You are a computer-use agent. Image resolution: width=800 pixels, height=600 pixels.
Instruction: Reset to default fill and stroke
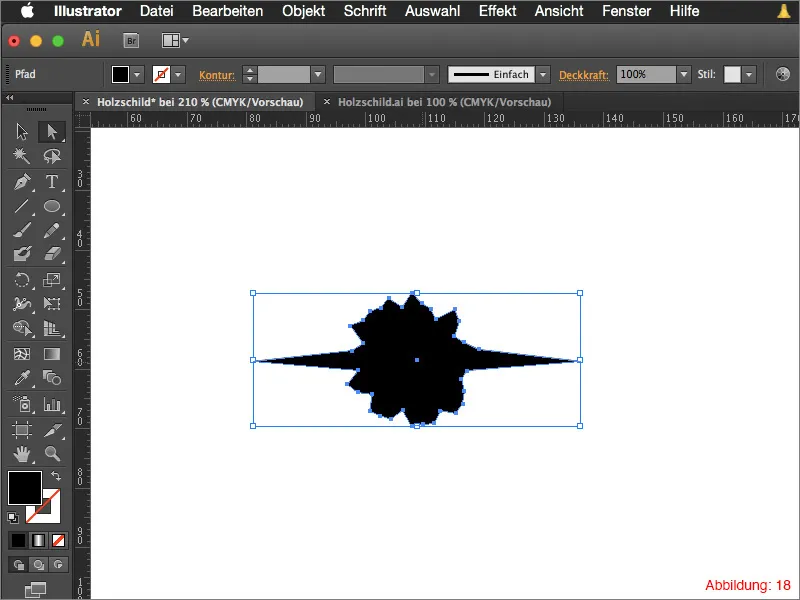[13, 518]
